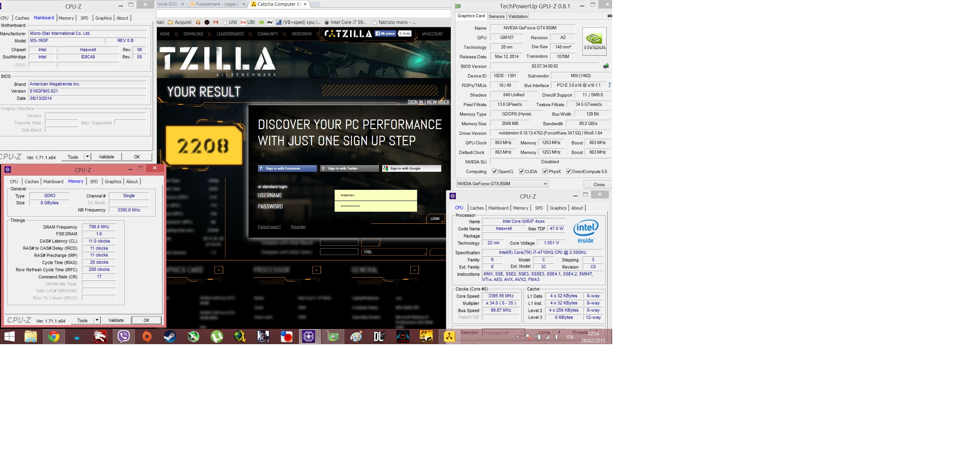Viewport: 980px width, 471px height.
Task: Expand the Graphics Card section arrow
Action: [218, 270]
